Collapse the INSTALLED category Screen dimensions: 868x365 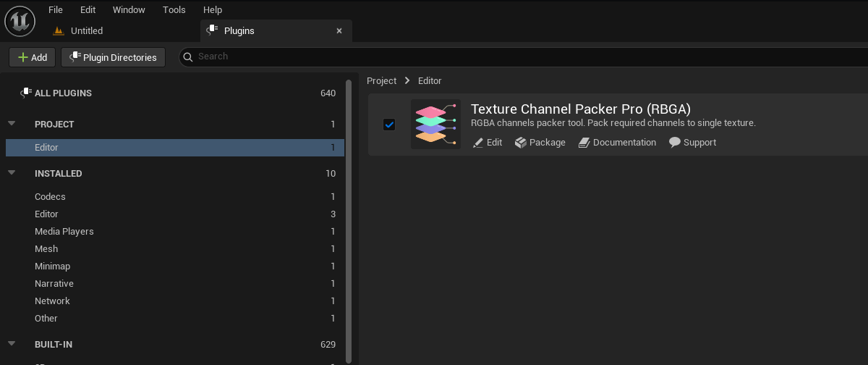(12, 173)
